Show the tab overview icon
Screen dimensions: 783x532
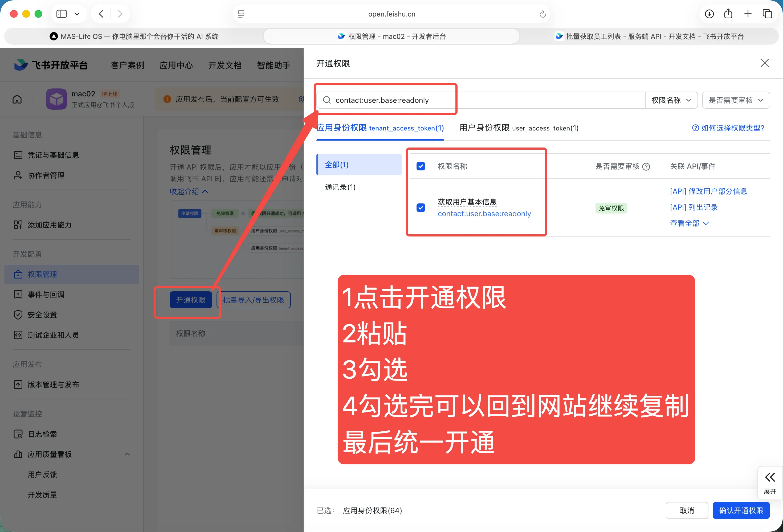767,14
